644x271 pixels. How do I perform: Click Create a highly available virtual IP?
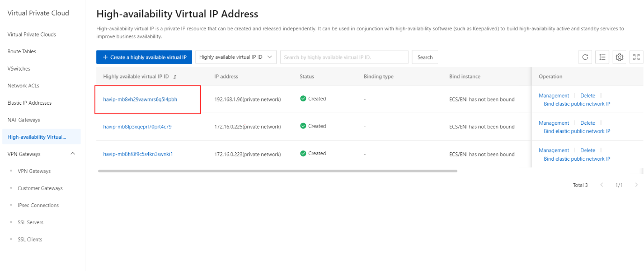(144, 57)
